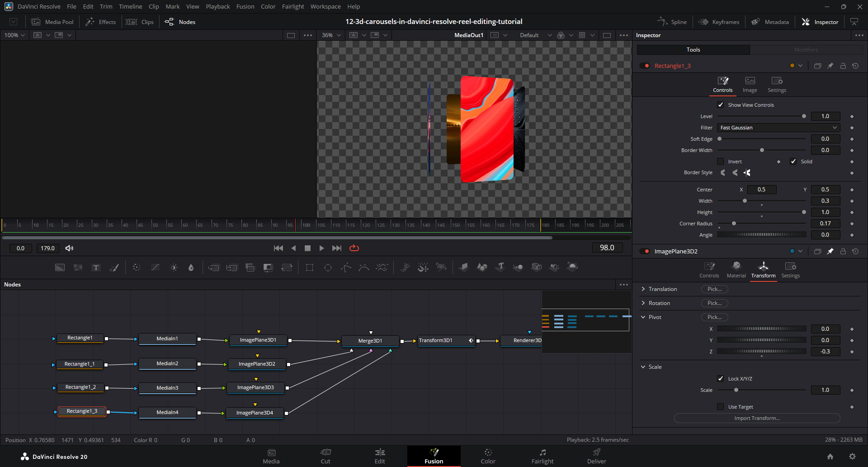
Task: Adjust the Corner Radius slider handle
Action: click(734, 224)
